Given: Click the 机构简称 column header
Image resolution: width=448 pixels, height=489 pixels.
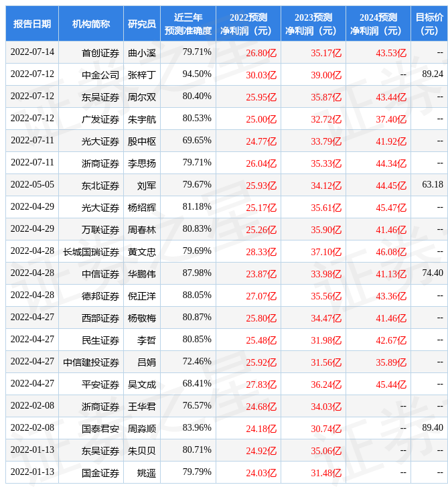Looking at the screenshot, I should pyautogui.click(x=91, y=23).
